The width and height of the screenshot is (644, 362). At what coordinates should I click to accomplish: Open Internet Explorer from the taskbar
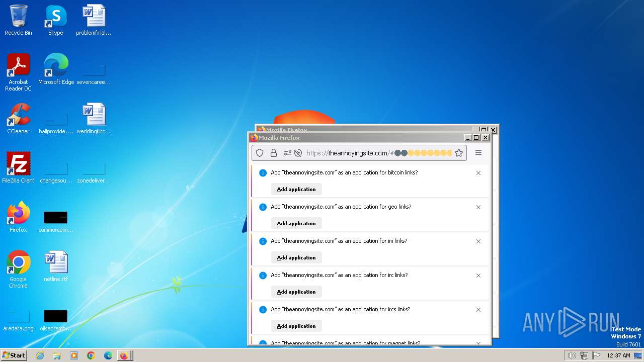point(40,355)
